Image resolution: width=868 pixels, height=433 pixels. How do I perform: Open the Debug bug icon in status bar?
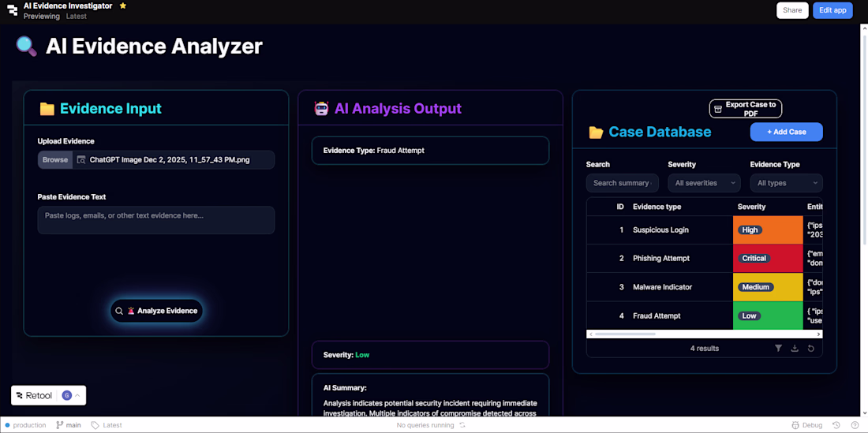[795, 425]
